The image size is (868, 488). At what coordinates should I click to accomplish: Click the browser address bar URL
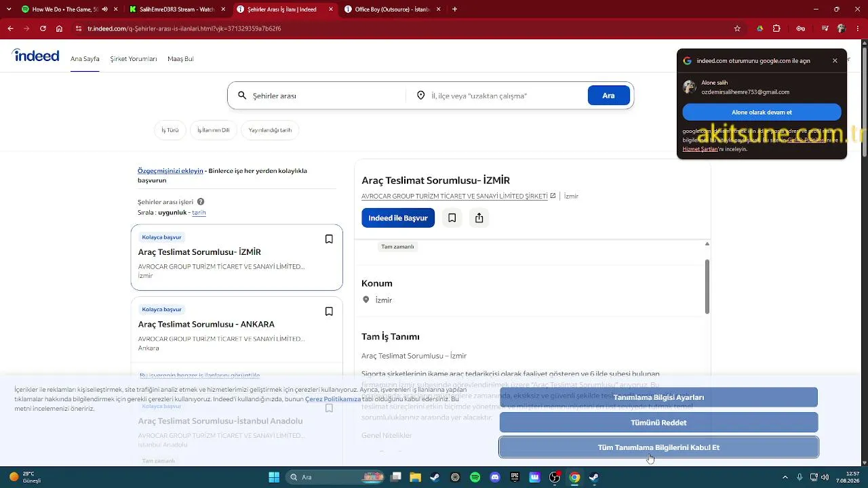click(x=184, y=28)
